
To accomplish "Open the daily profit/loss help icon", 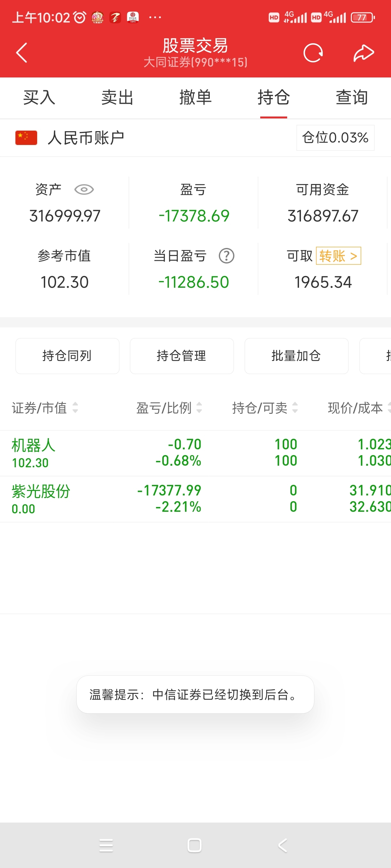I will click(x=226, y=256).
